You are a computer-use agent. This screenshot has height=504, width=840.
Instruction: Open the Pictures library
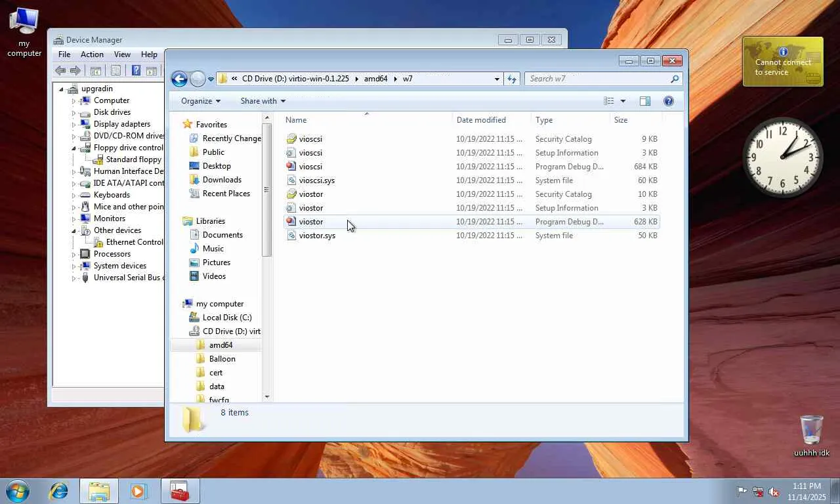[x=217, y=262]
